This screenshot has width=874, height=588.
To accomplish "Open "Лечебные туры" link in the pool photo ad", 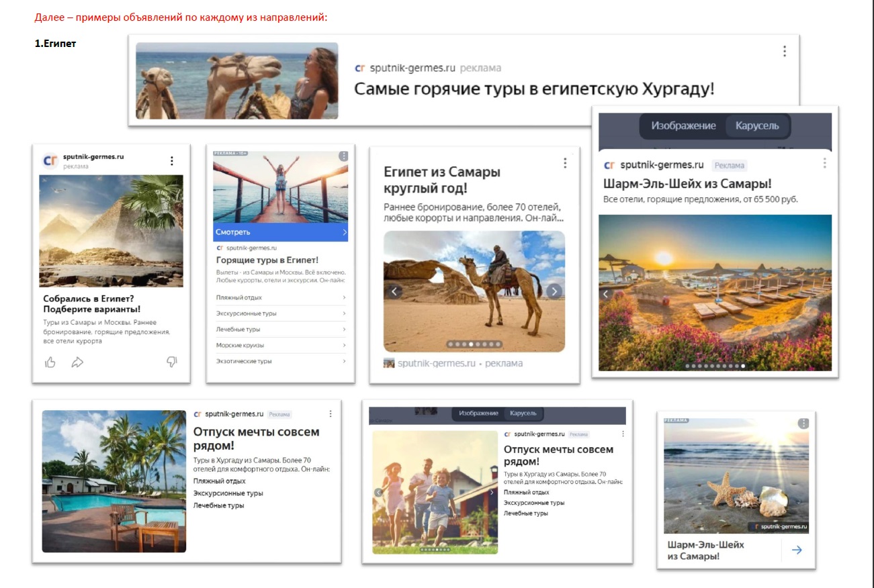I will point(219,505).
